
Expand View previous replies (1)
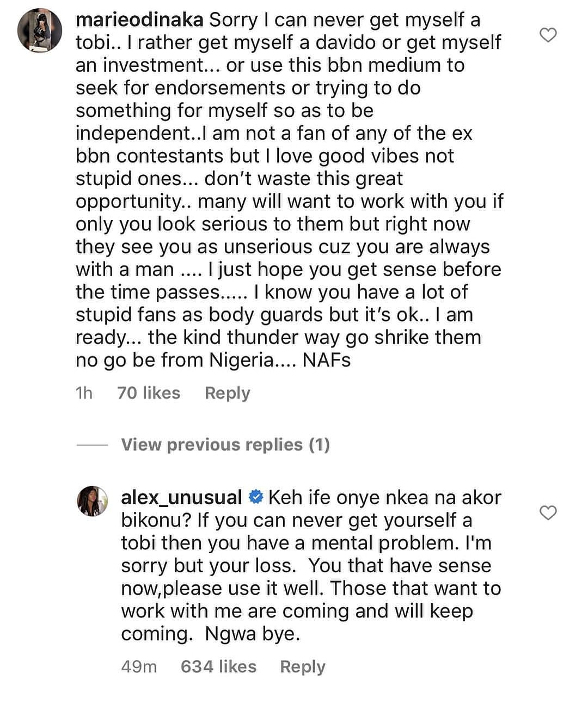225,445
